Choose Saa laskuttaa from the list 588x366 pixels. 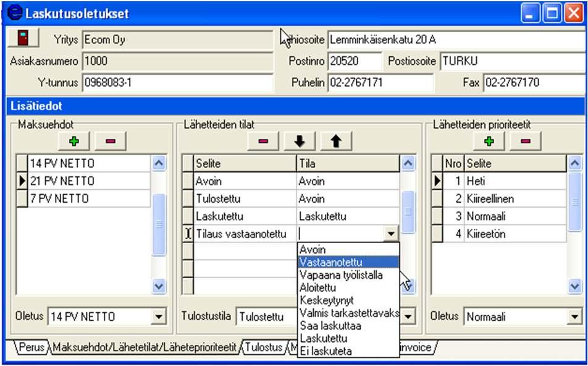pos(348,326)
